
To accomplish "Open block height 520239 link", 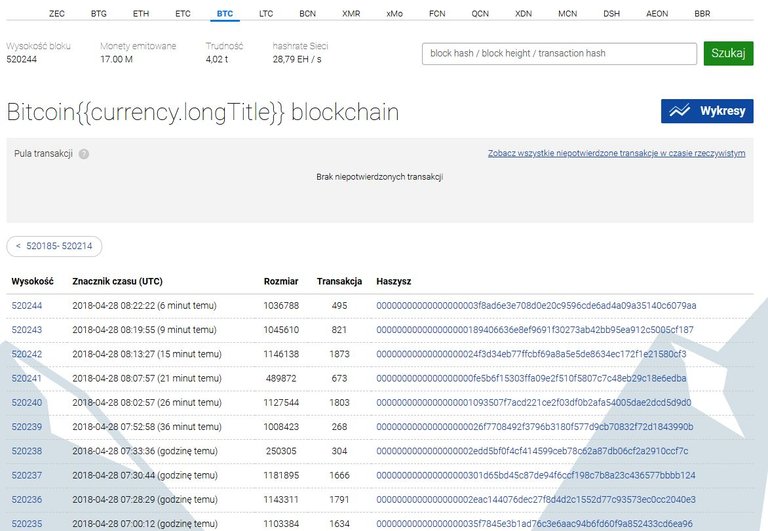I will click(27, 427).
